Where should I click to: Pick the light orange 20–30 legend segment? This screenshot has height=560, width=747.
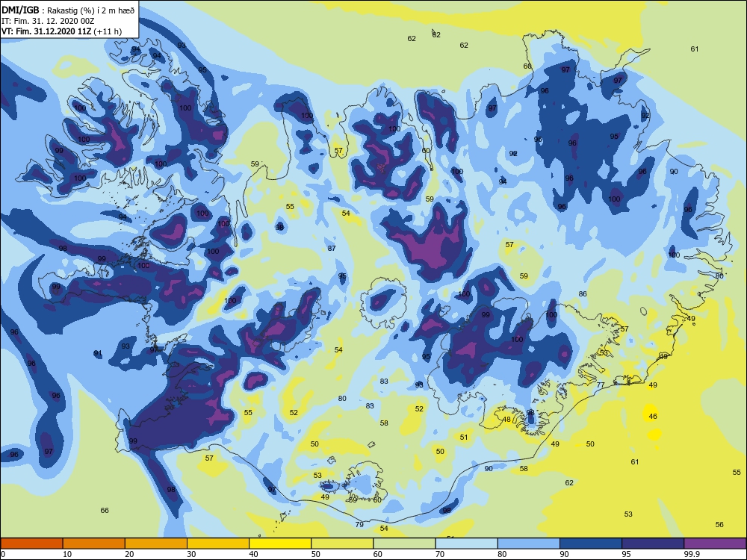pyautogui.click(x=156, y=544)
